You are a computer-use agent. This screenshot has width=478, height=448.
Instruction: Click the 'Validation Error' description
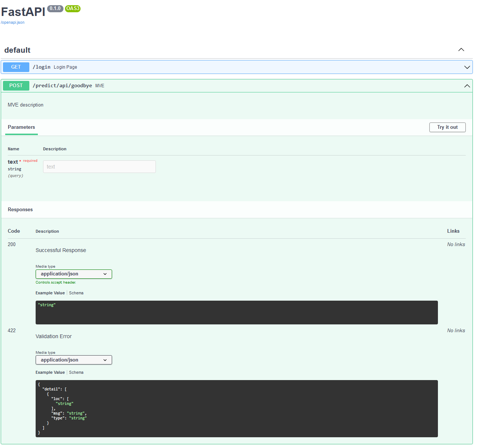click(54, 337)
